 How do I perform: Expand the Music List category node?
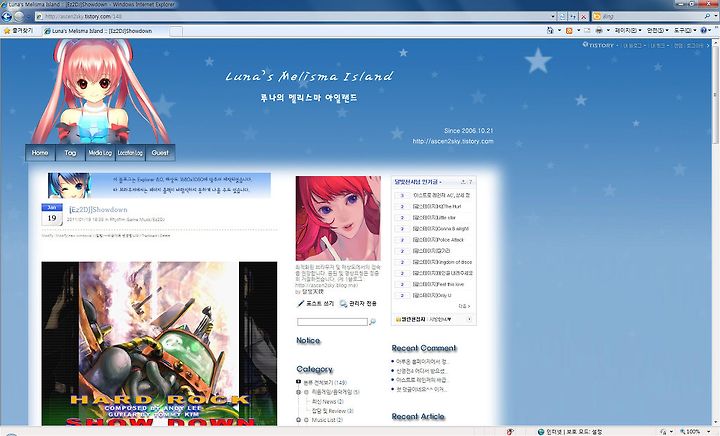(298, 420)
